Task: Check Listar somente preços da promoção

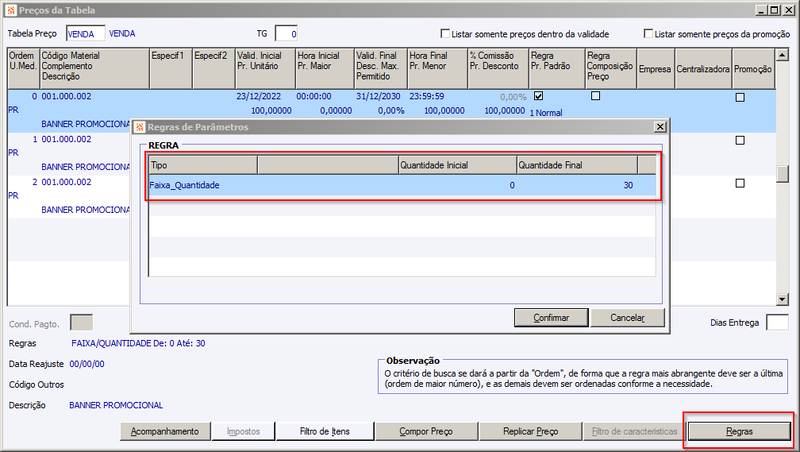Action: click(x=648, y=34)
